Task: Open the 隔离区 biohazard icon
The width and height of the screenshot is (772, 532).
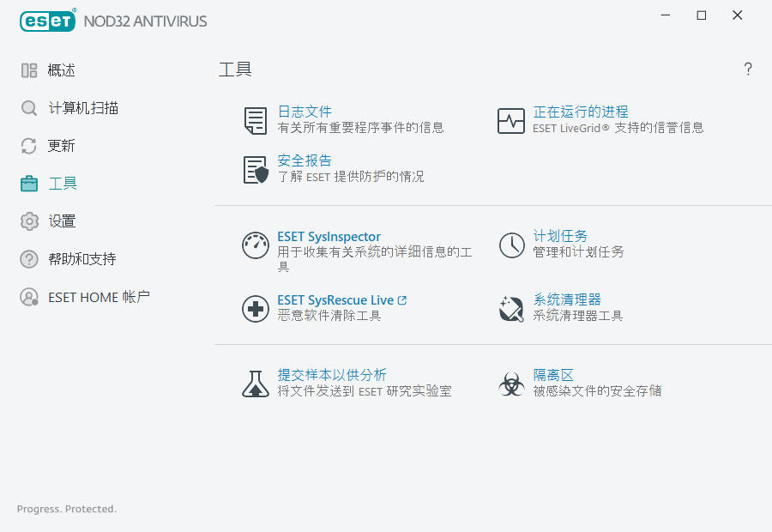Action: click(510, 384)
